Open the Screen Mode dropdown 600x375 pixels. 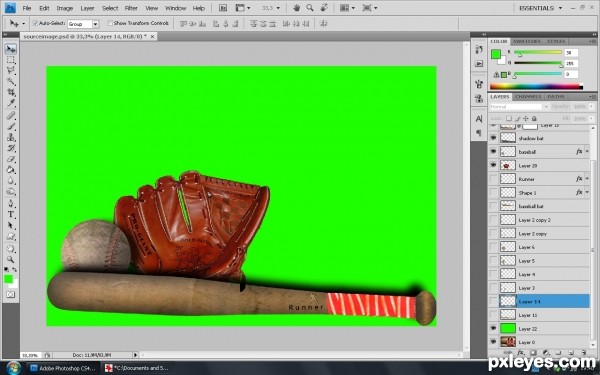(x=370, y=8)
